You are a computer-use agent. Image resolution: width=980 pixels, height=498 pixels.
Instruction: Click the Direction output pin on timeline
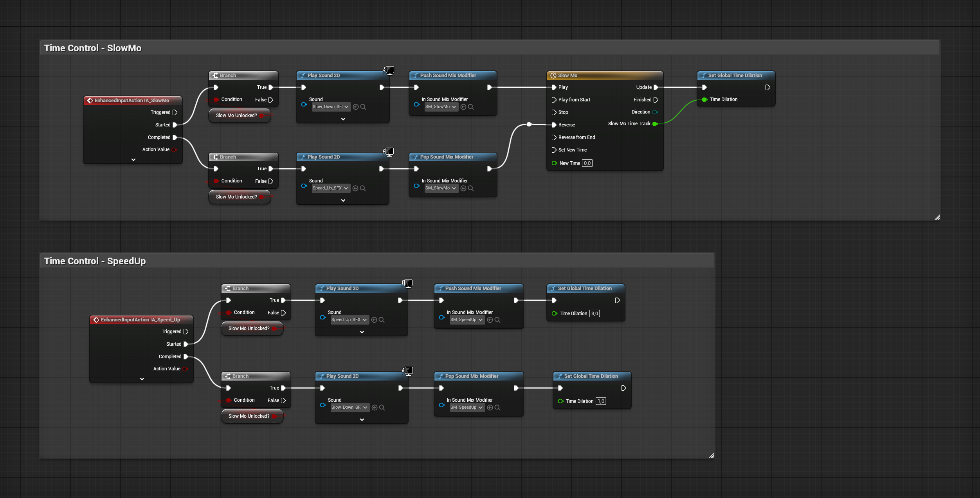655,112
